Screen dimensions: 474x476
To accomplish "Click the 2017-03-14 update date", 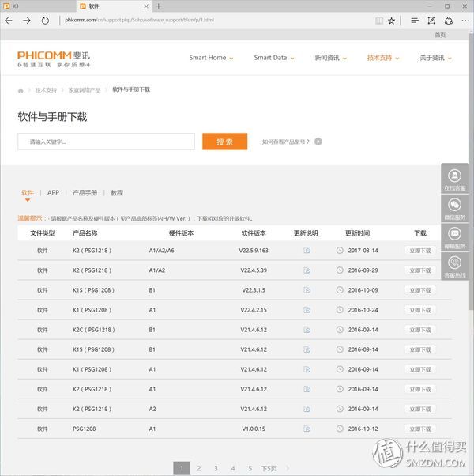I will (x=363, y=251).
